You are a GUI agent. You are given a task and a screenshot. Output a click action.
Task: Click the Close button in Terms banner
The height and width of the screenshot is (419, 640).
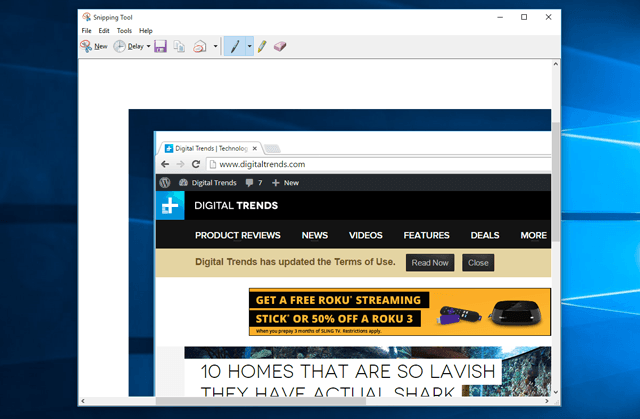(x=478, y=263)
